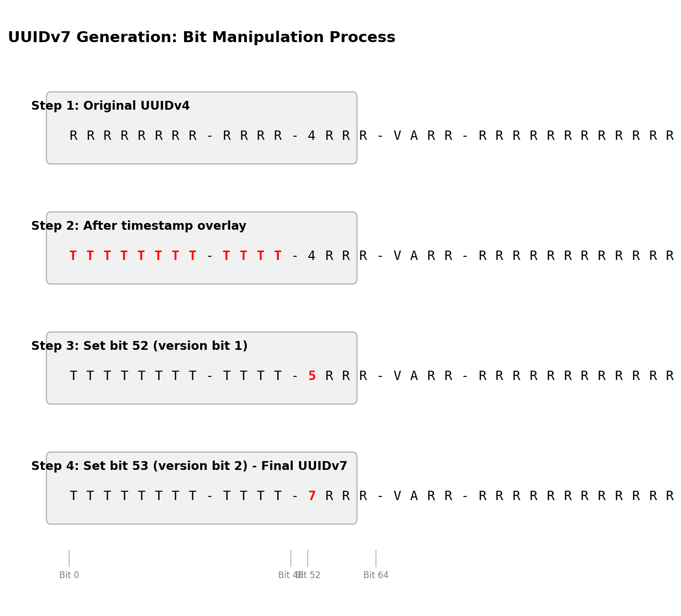
Task: Click the 'Bit 52' axis label
Action: click(311, 575)
